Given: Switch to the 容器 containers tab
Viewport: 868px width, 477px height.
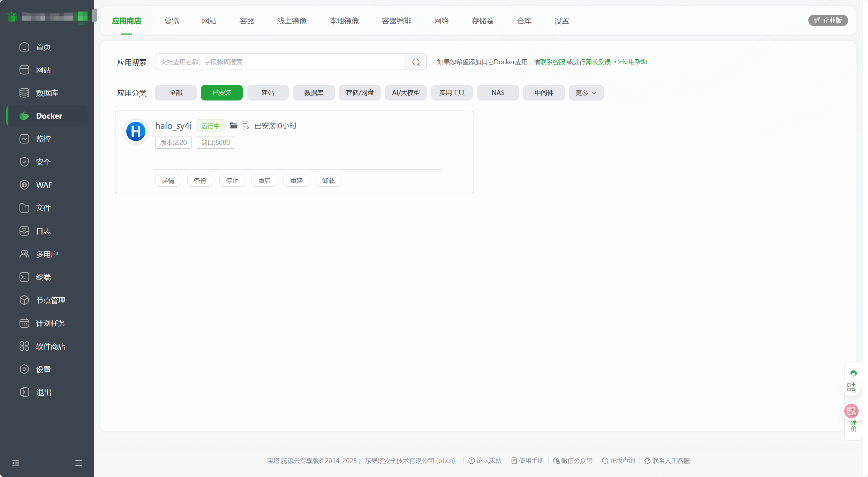Looking at the screenshot, I should (x=246, y=21).
